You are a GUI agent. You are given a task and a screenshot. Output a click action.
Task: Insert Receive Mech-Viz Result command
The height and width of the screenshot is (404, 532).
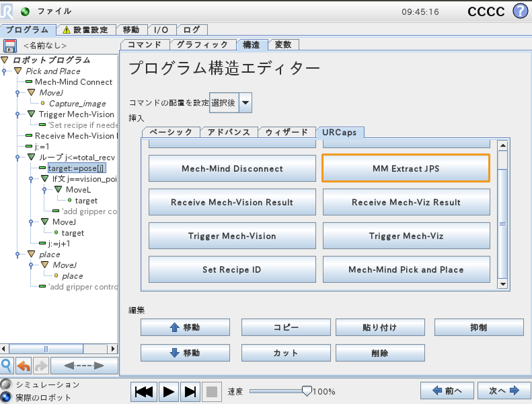406,202
